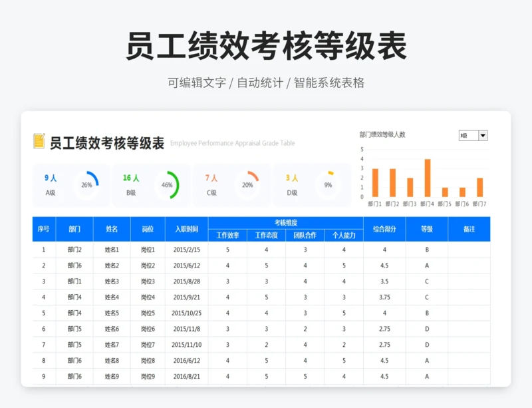Viewport: 532px width, 408px height.
Task: Select the 备注 column header
Action: [x=469, y=229]
